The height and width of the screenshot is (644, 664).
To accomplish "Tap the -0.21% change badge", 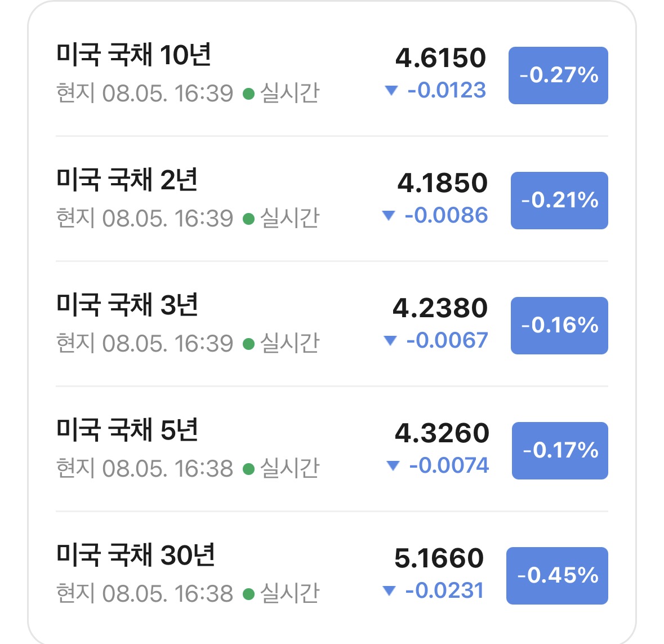I will pos(559,201).
